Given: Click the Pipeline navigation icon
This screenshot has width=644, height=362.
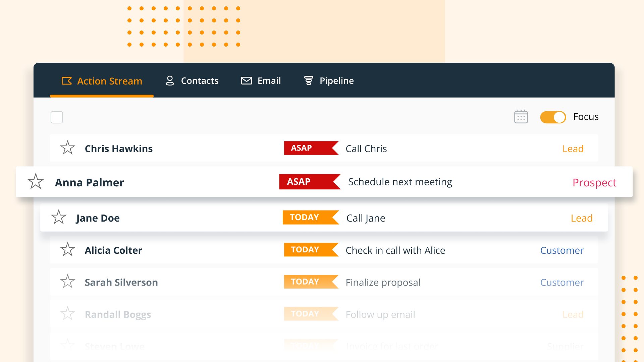Looking at the screenshot, I should (x=308, y=80).
